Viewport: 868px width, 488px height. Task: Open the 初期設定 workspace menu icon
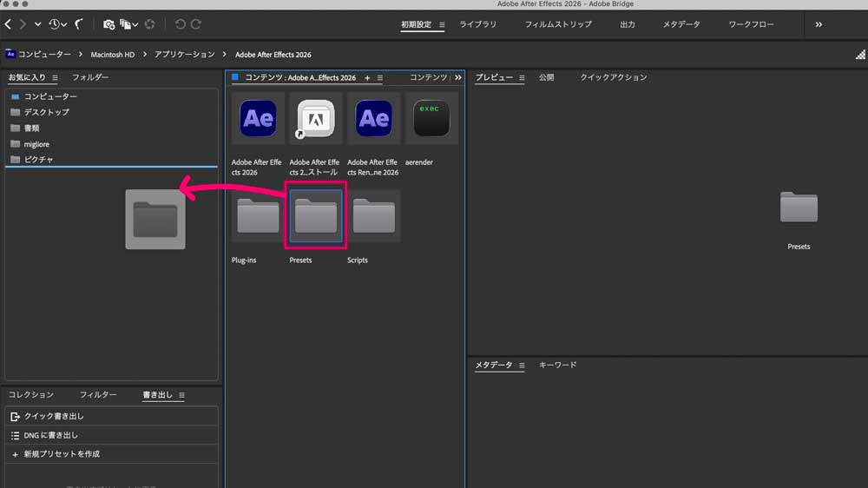click(442, 25)
